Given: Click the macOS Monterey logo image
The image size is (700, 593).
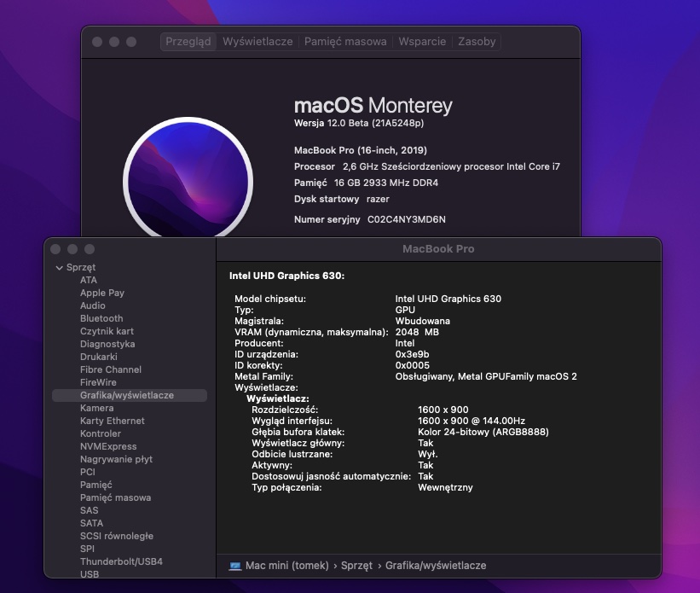Looking at the screenshot, I should 188,177.
